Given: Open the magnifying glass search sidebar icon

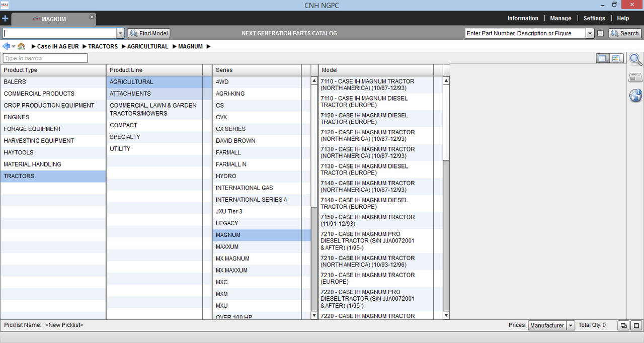Looking at the screenshot, I should click(x=635, y=59).
